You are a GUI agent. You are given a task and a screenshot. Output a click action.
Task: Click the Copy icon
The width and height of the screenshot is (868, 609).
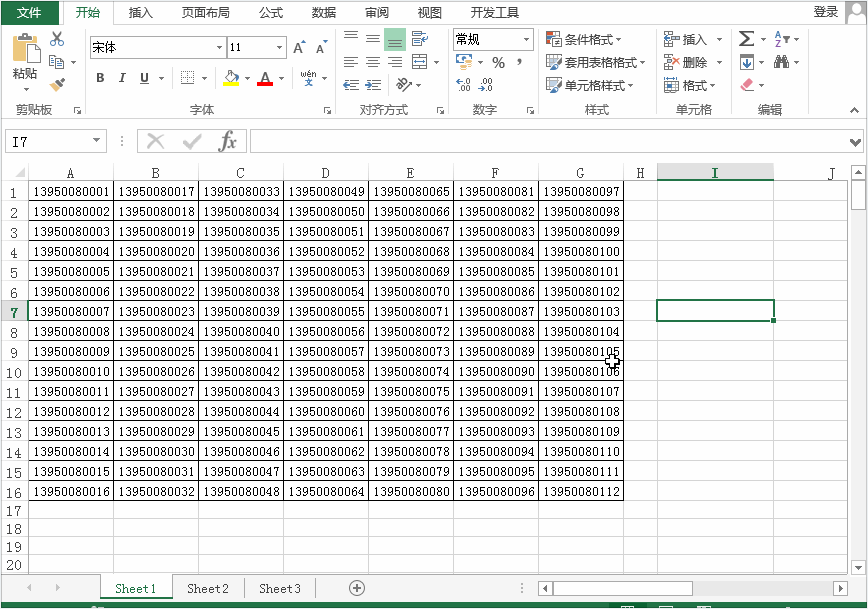tap(56, 62)
